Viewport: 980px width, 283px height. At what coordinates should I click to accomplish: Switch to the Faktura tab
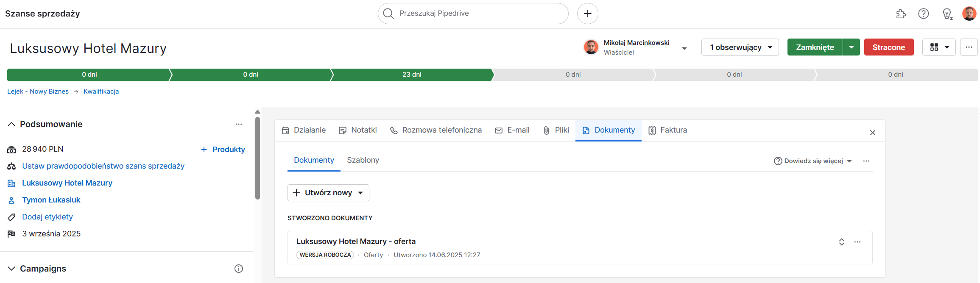(668, 130)
